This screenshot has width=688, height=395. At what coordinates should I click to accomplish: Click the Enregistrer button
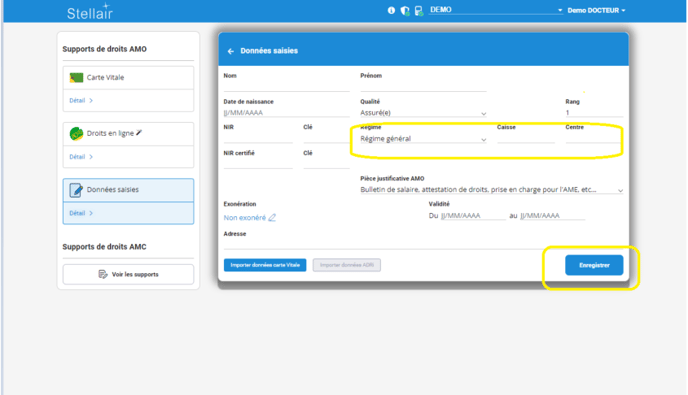pyautogui.click(x=594, y=265)
